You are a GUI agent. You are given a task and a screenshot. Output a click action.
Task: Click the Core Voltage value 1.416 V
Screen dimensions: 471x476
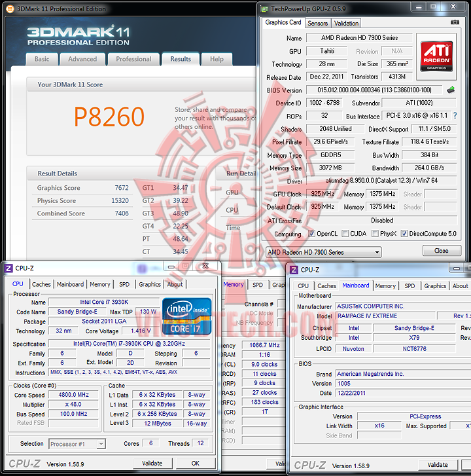pos(141,331)
